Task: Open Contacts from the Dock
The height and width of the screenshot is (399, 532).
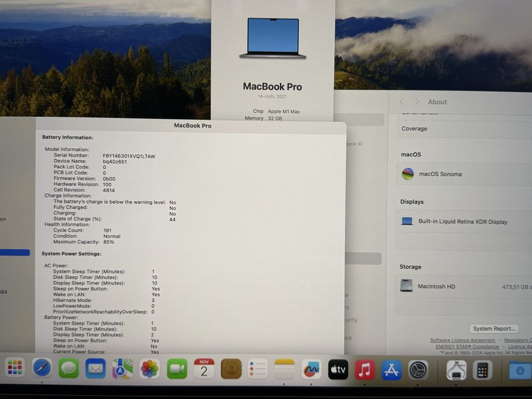Action: 231,369
